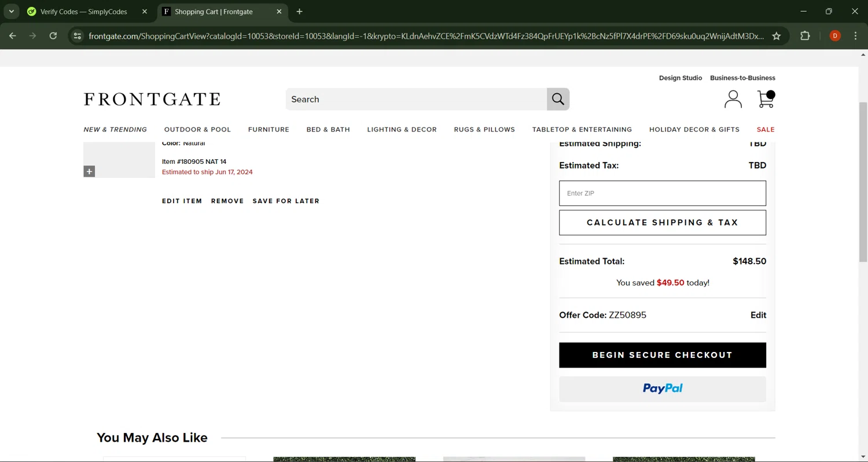Click the saved $49.50 amount

pos(670,283)
